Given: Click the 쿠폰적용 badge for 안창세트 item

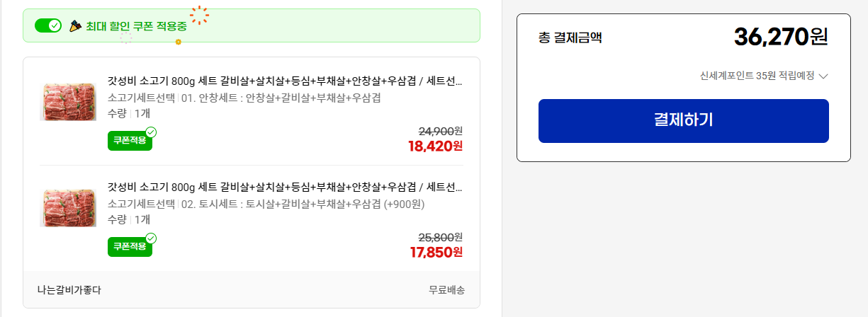Looking at the screenshot, I should pyautogui.click(x=129, y=141).
